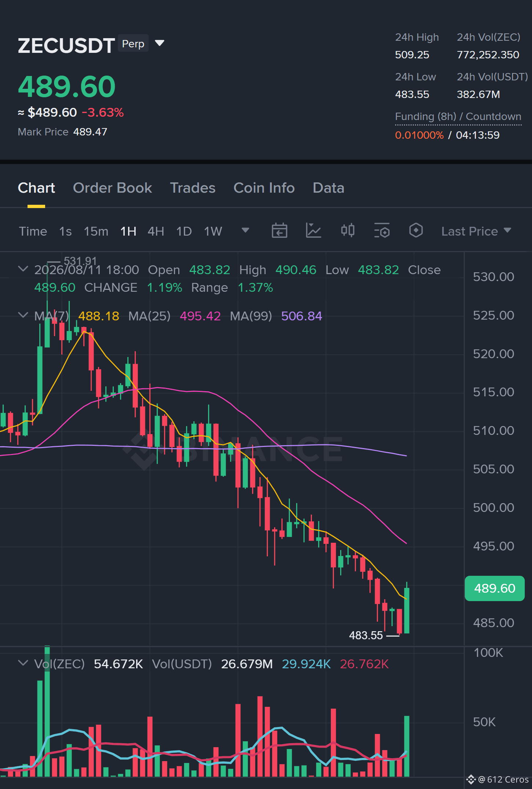Expand more time intervals dropdown arrow
The width and height of the screenshot is (532, 789).
pyautogui.click(x=245, y=230)
